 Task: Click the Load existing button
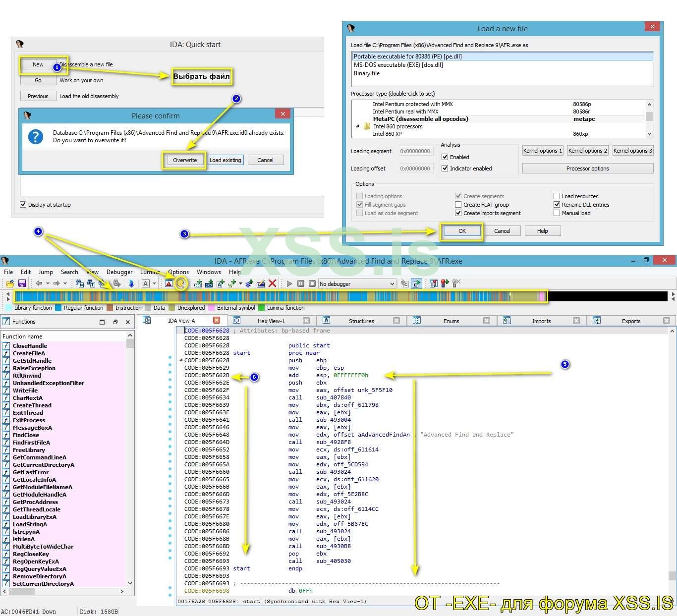[226, 160]
